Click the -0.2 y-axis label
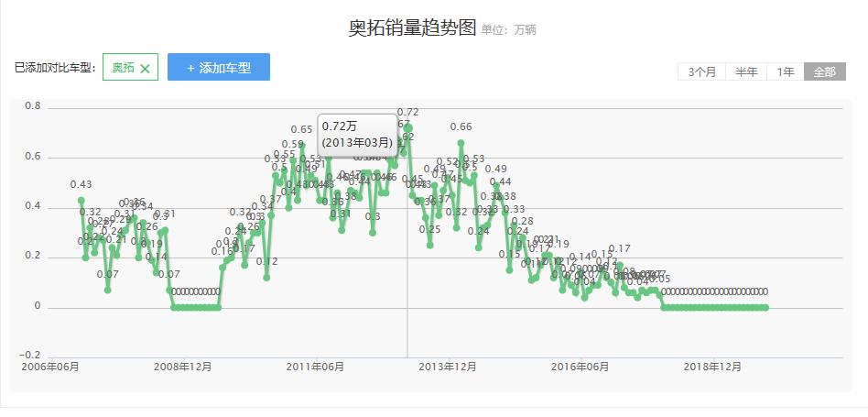 (x=30, y=355)
